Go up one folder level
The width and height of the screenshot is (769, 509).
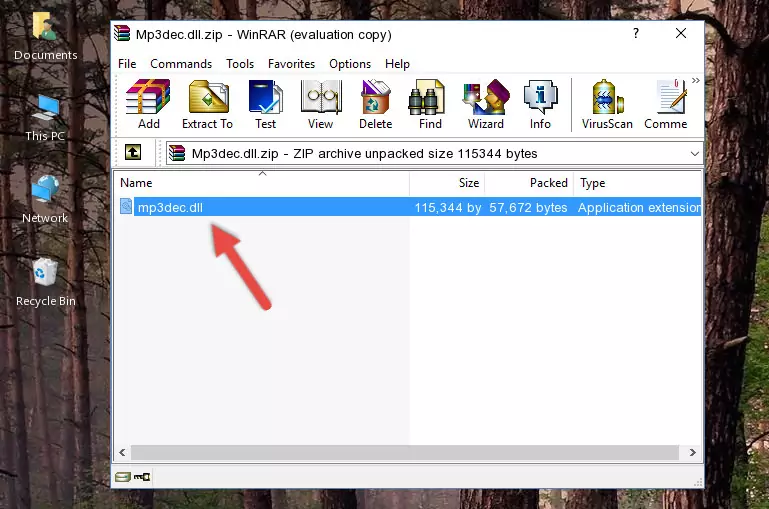[133, 153]
